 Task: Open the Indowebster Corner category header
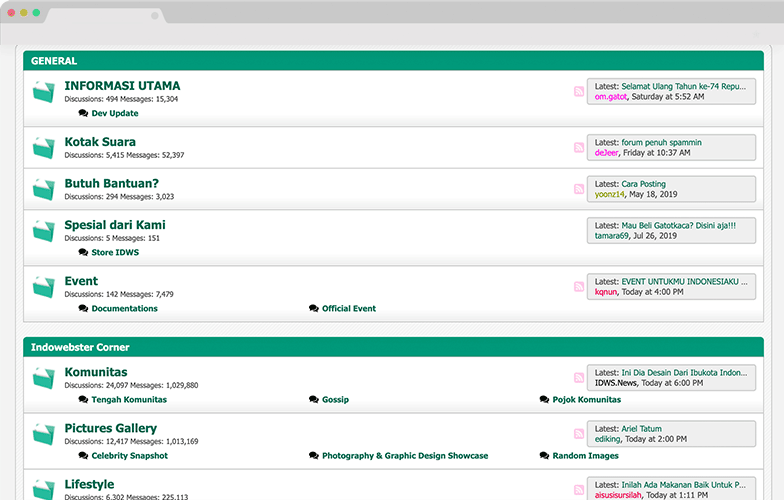[80, 347]
